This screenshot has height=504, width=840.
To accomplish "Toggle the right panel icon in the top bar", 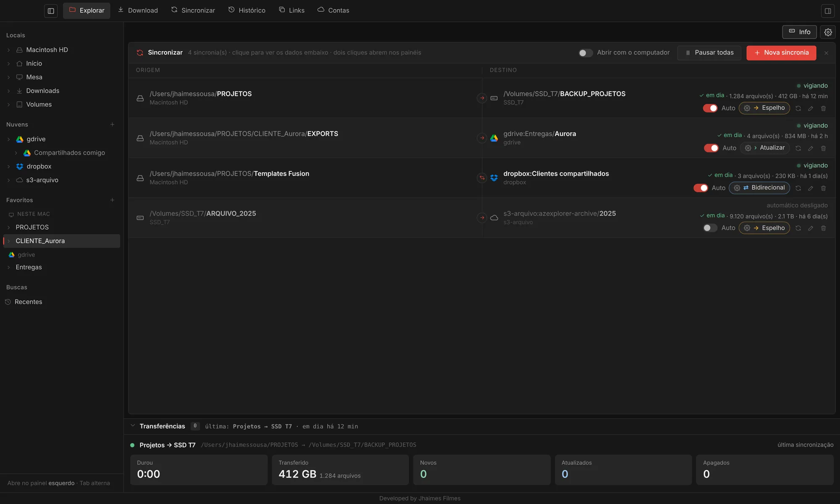I will [828, 11].
